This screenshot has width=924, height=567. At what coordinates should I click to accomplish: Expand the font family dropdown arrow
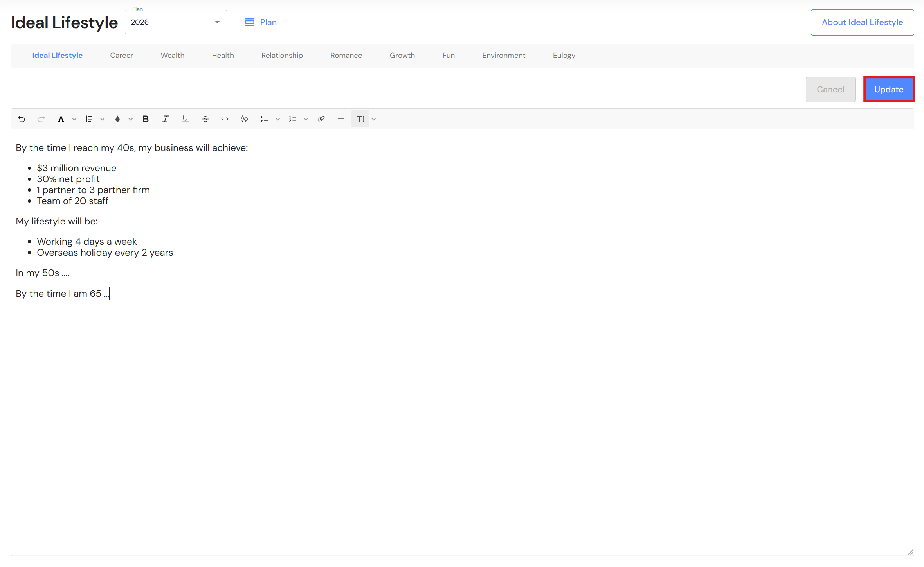coord(74,119)
